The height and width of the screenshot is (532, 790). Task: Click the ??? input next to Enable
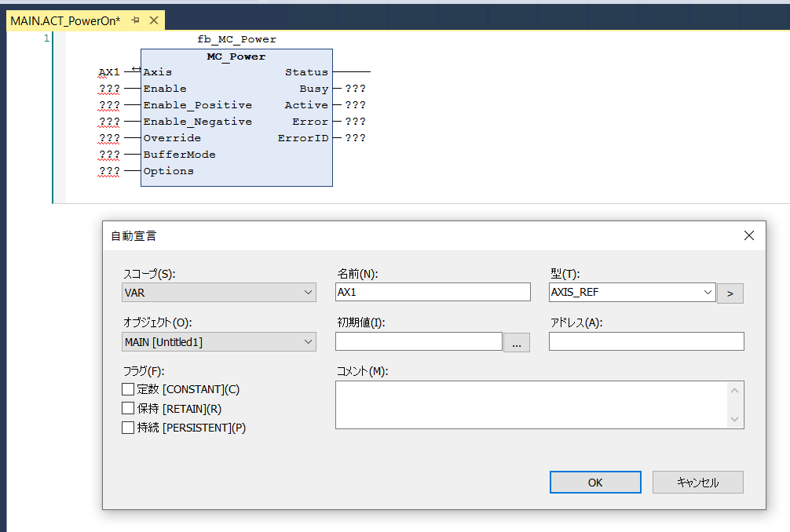pyautogui.click(x=109, y=89)
